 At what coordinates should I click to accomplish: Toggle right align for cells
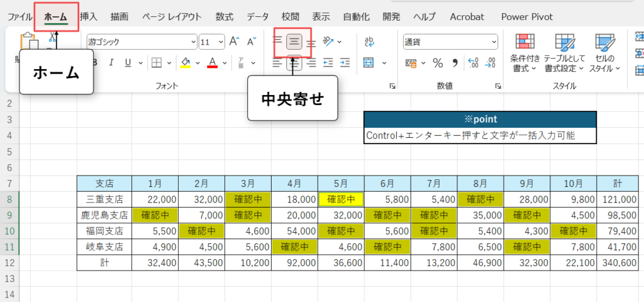pyautogui.click(x=311, y=63)
